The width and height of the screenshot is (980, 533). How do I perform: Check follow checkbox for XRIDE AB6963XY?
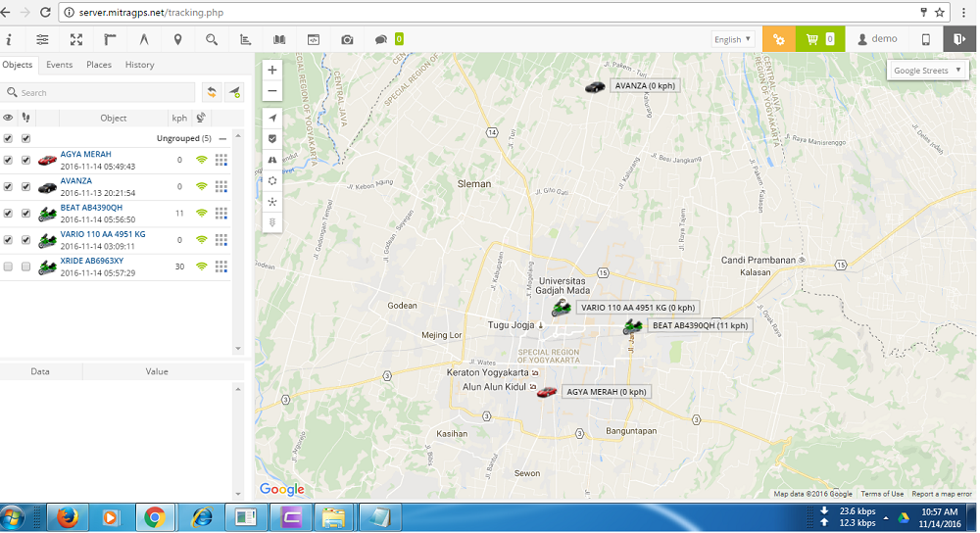(x=25, y=266)
